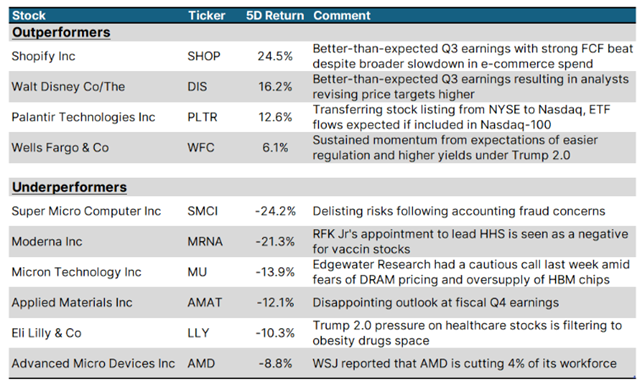
Task: Select the Outperformers section heading
Action: (x=61, y=32)
